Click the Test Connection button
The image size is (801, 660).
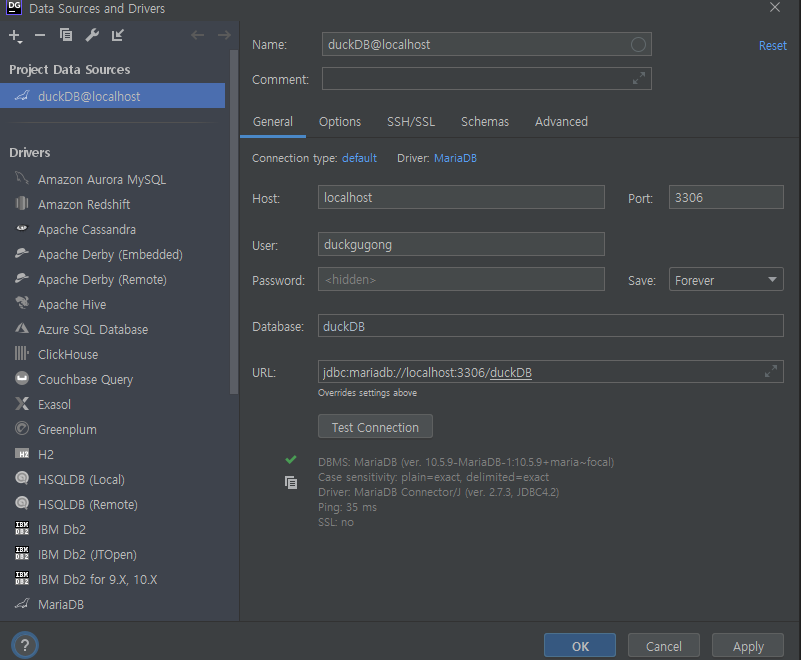point(375,427)
